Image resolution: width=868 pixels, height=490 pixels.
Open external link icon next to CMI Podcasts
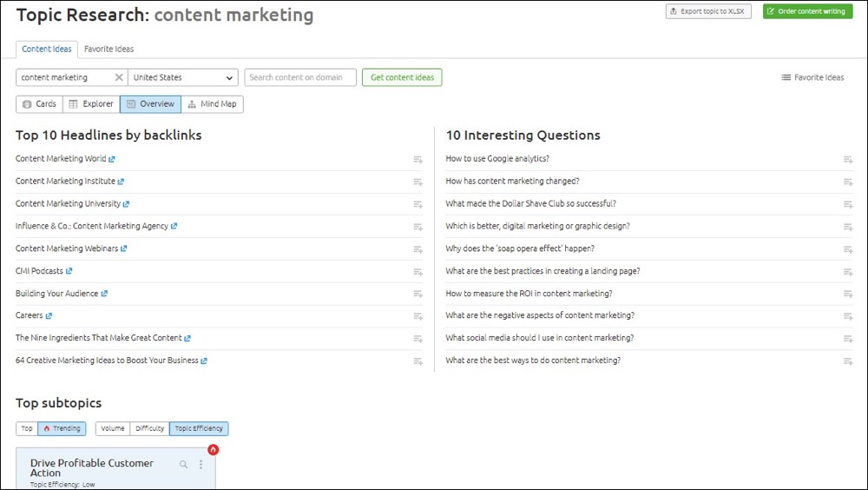click(69, 271)
